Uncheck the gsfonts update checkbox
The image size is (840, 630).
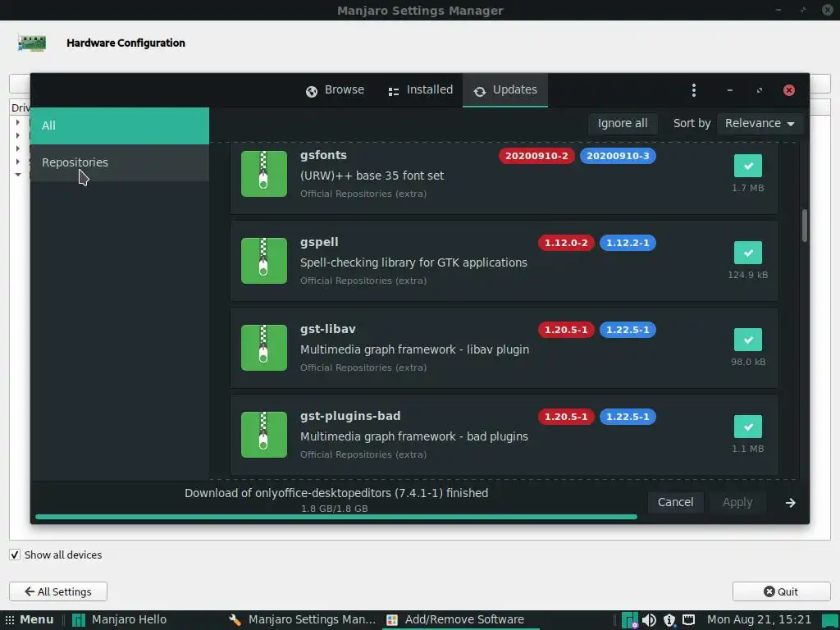click(x=748, y=166)
